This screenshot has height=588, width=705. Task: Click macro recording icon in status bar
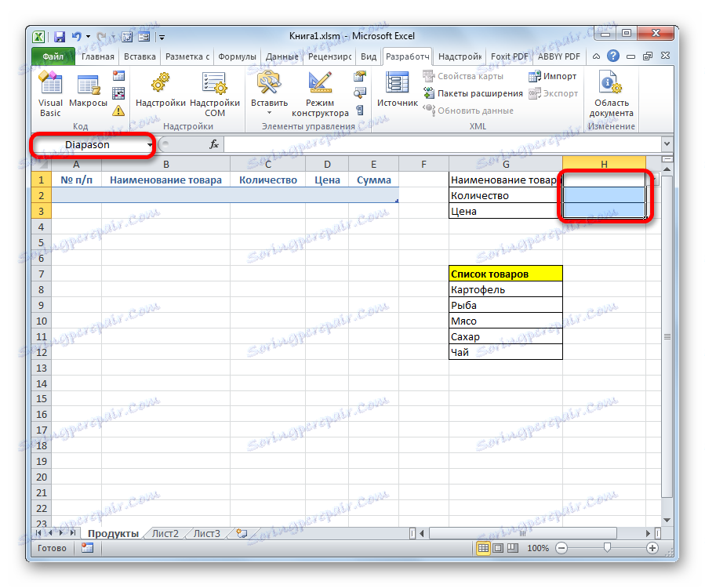pyautogui.click(x=87, y=548)
